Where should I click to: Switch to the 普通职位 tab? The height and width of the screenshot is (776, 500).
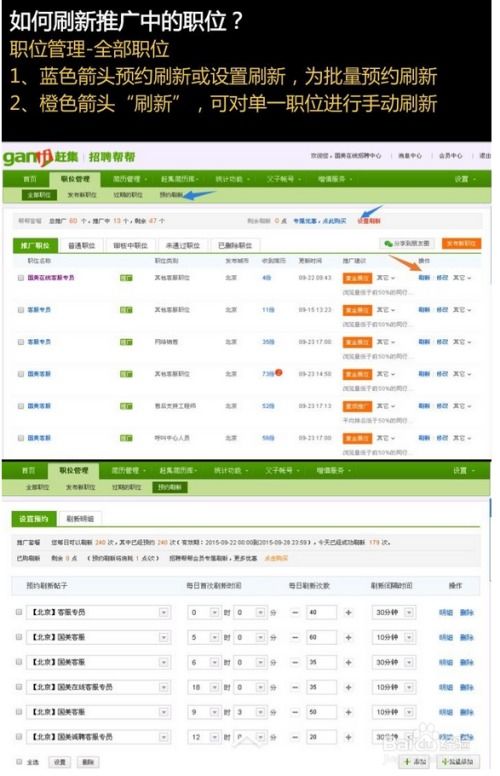pyautogui.click(x=82, y=245)
